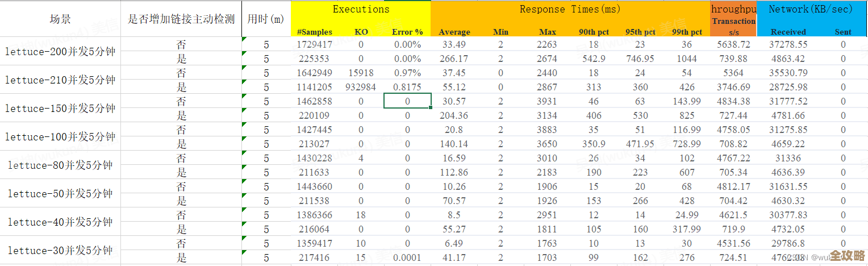Select the blue Network(KB/sec) header cell
This screenshot has width=868, height=266.
(811, 10)
